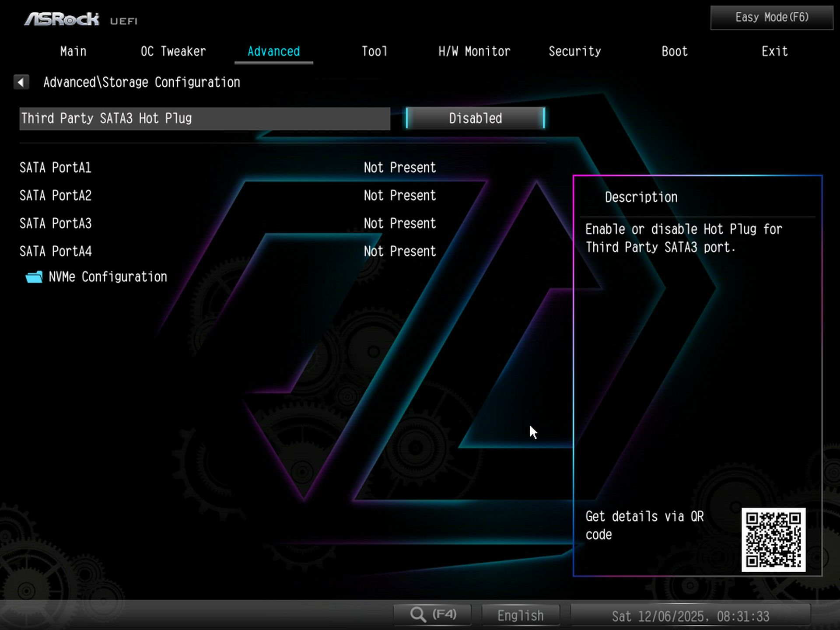Click the highlighted Third Party SATA3 Hot Plug bar

pos(205,118)
